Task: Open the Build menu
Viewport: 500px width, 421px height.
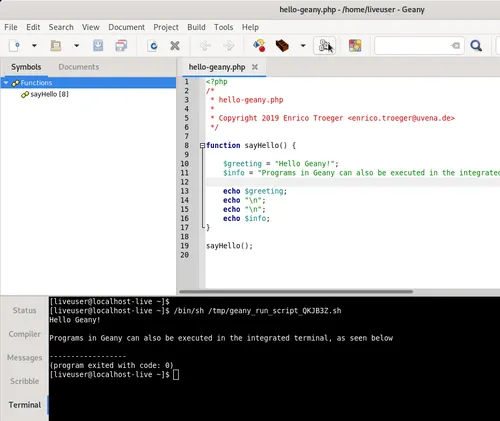Action: 196,27
